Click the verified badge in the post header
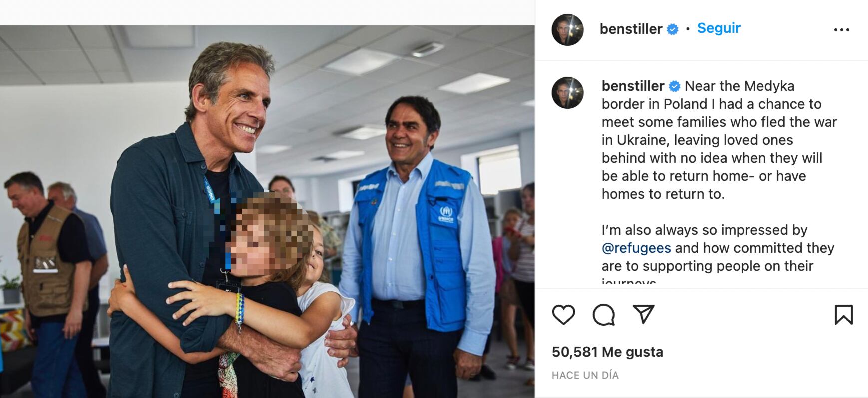The height and width of the screenshot is (398, 868). click(x=673, y=29)
